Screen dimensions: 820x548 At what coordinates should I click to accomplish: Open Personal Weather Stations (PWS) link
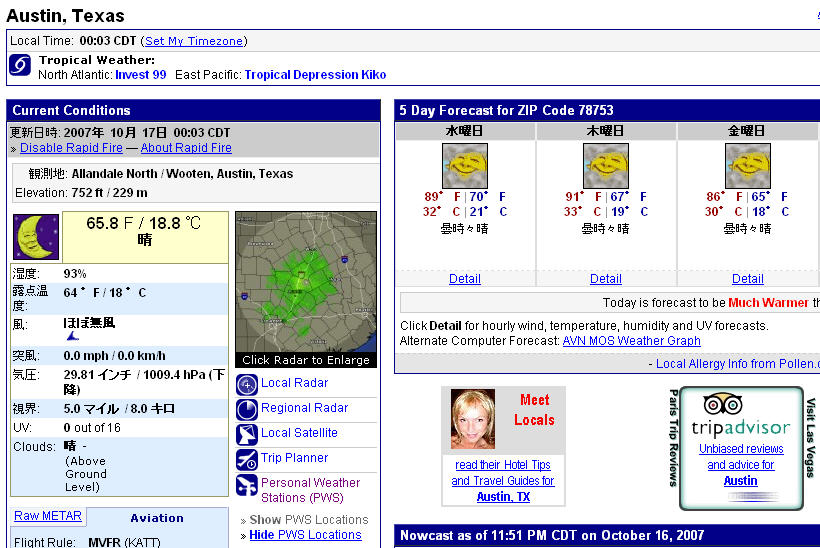(x=311, y=490)
